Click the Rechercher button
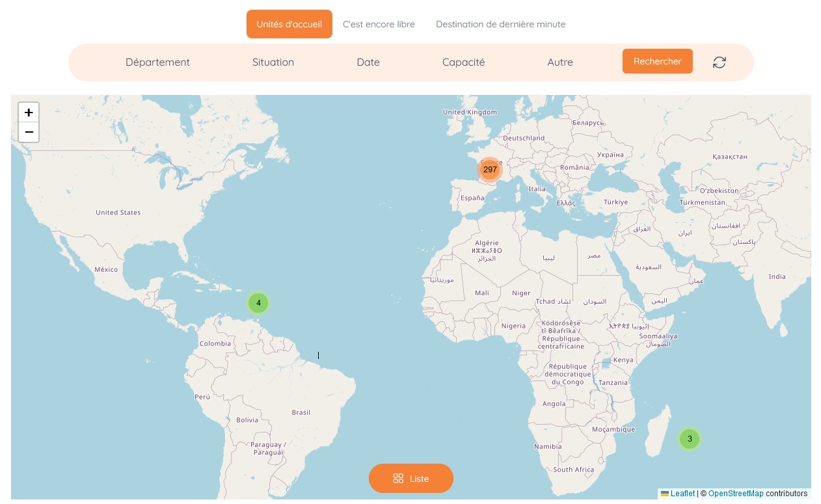 658,61
